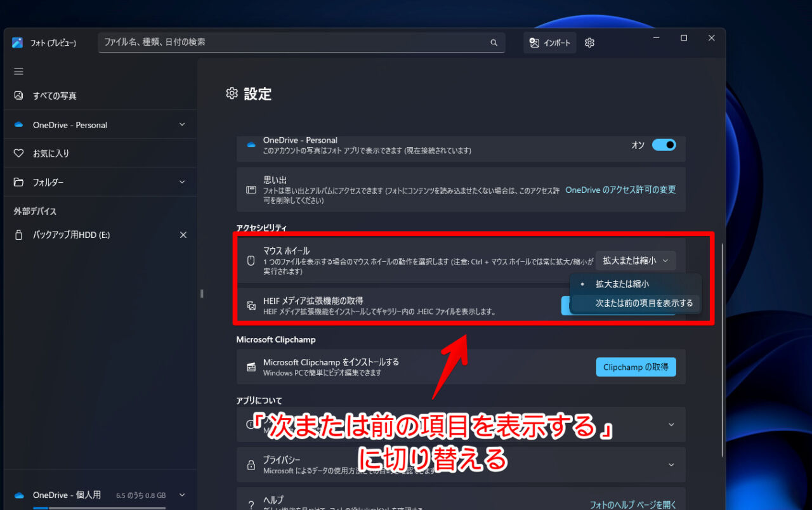This screenshot has width=812, height=510.
Task: Select 拡大または縮小 option in the dropdown list
Action: point(636,284)
